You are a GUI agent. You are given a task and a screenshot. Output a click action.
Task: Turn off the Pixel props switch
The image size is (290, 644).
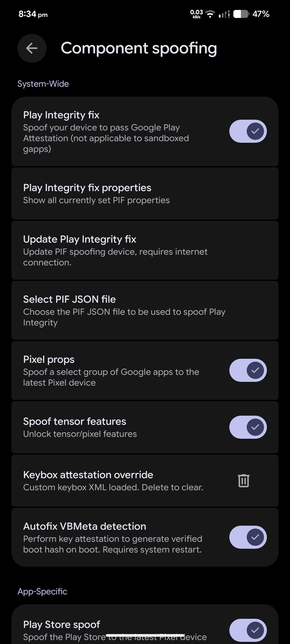(x=248, y=370)
